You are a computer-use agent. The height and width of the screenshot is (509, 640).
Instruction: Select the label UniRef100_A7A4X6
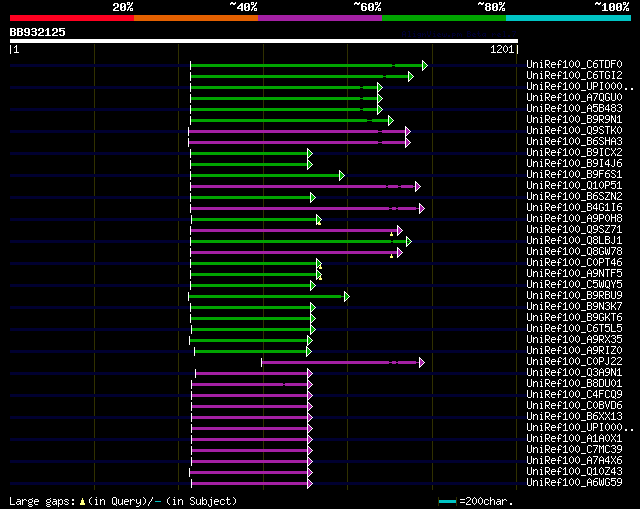tap(574, 461)
